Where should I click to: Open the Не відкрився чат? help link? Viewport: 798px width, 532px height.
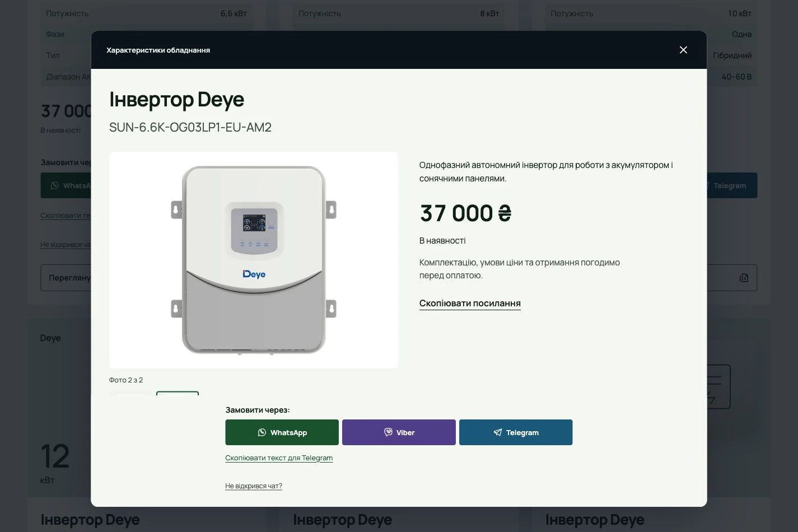click(x=254, y=486)
